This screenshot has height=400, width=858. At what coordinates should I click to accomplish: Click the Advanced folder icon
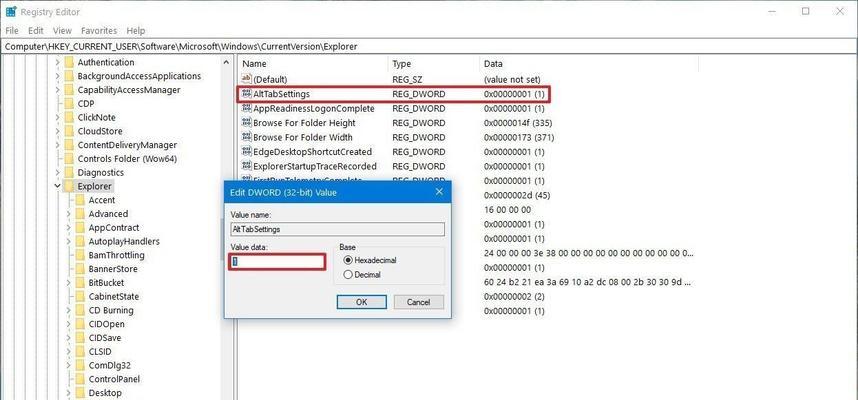80,214
